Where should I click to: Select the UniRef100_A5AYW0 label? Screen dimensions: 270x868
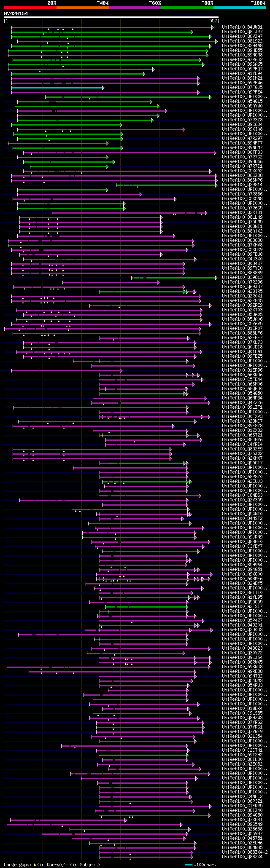242,106
